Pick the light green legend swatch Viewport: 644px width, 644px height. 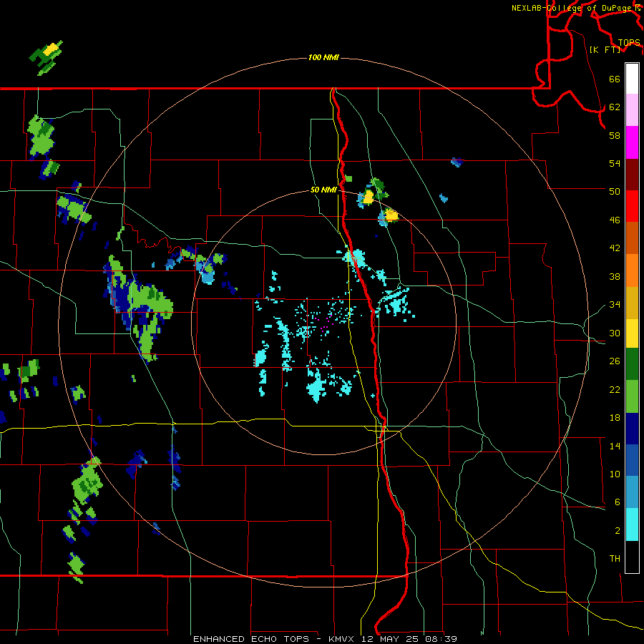click(x=632, y=396)
